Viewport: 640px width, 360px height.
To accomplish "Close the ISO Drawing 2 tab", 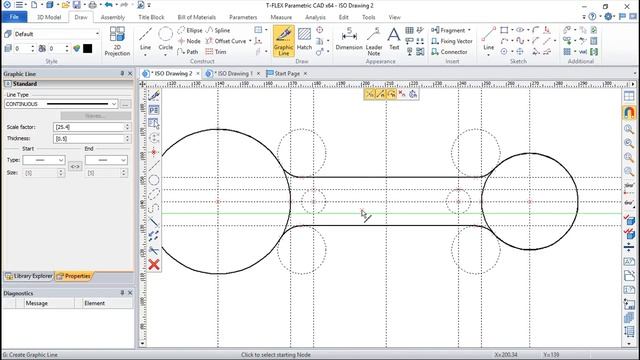I will pyautogui.click(x=198, y=73).
